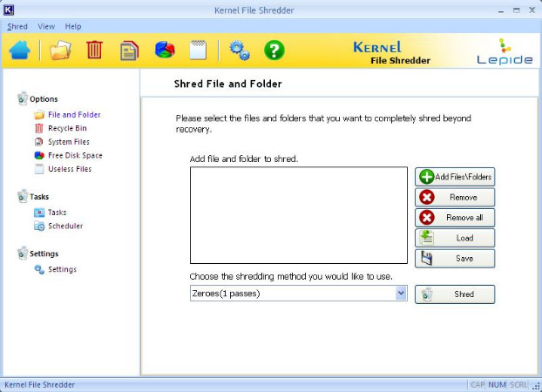The image size is (542, 392).
Task: Click the 'Shred File and Folder' heading
Action: pyautogui.click(x=227, y=84)
